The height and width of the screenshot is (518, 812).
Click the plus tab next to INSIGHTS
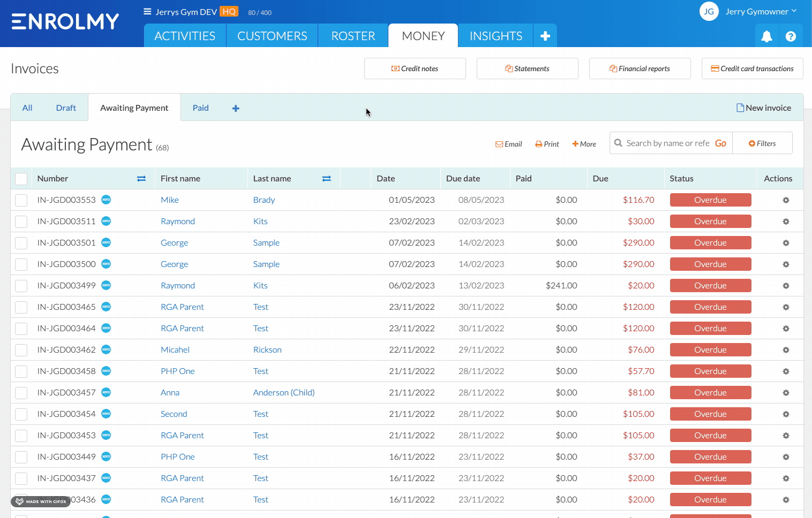click(545, 36)
